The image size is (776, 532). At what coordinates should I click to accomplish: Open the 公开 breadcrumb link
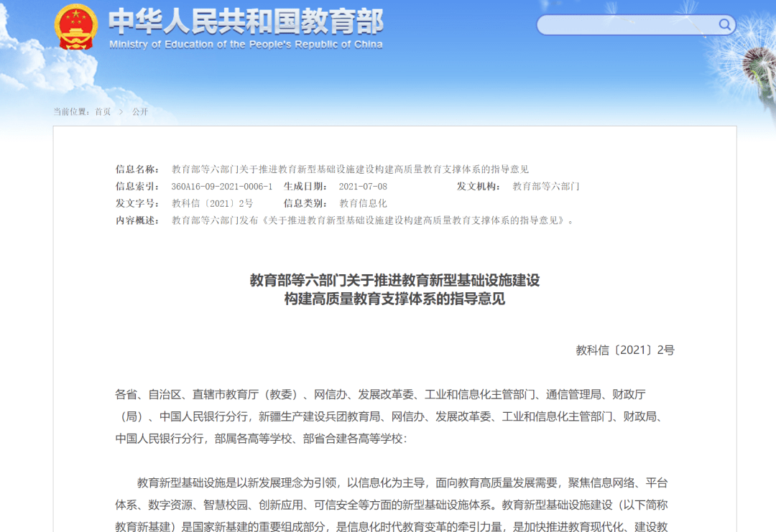tap(140, 111)
